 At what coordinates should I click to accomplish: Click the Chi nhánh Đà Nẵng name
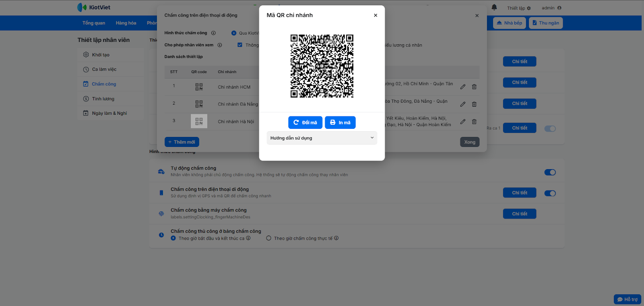[238, 104]
